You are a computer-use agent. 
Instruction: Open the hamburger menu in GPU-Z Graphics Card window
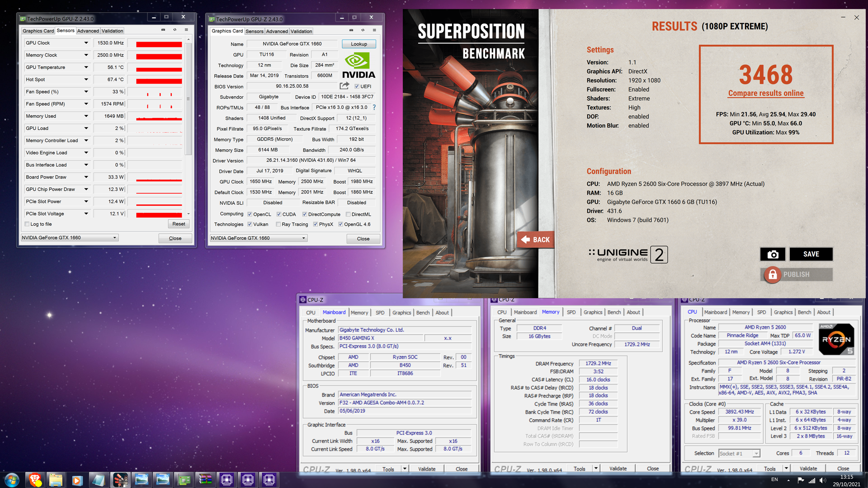(x=374, y=30)
